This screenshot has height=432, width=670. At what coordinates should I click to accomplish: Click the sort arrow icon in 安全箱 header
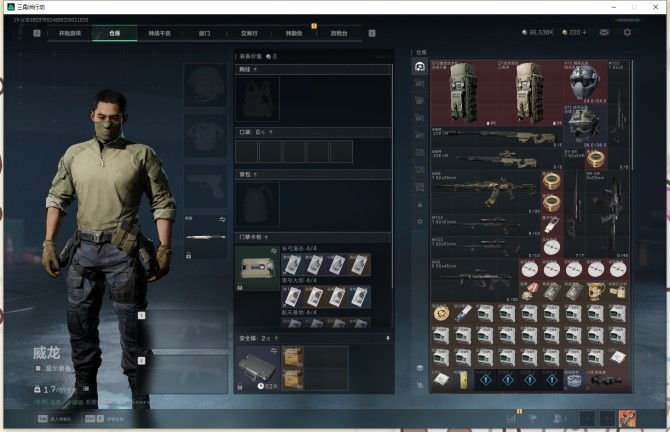tap(388, 338)
